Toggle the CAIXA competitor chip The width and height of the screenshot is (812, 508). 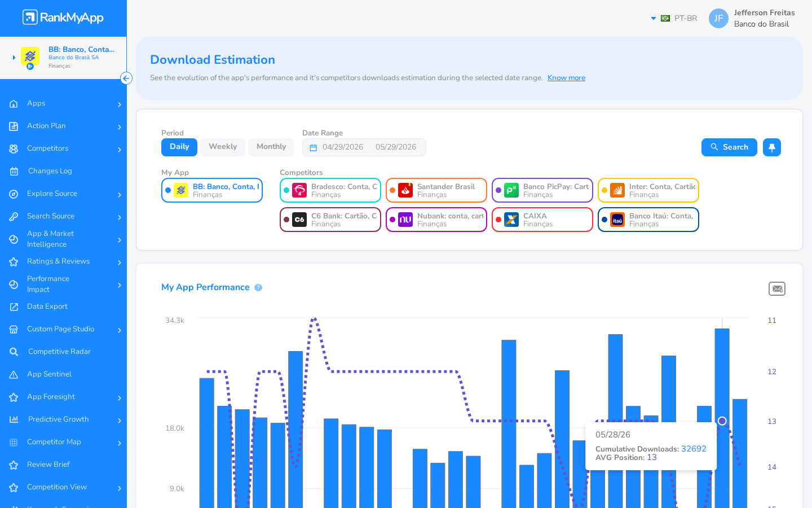click(542, 220)
